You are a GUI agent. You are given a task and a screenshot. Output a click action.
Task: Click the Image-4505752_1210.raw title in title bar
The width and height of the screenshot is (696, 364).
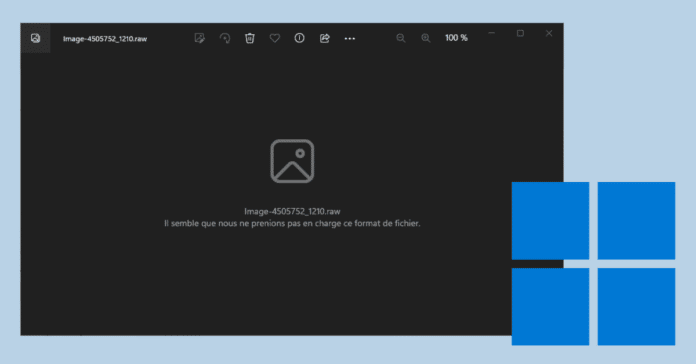tap(105, 39)
